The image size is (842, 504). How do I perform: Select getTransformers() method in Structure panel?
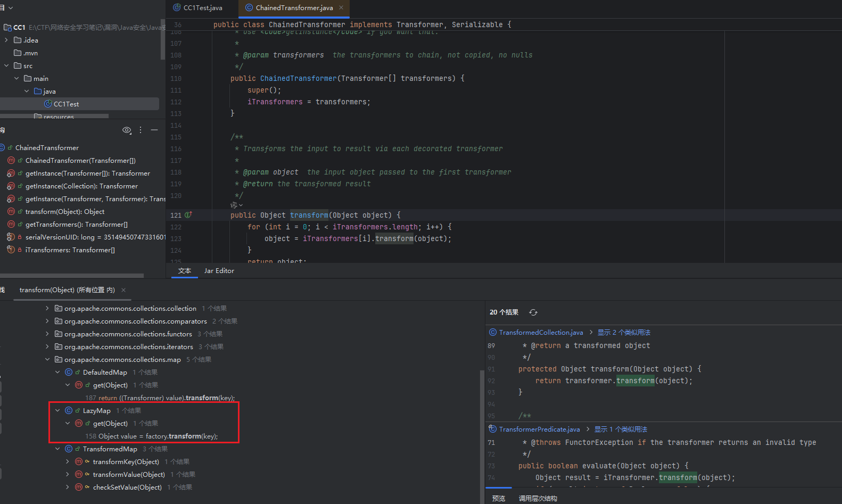[x=76, y=225]
